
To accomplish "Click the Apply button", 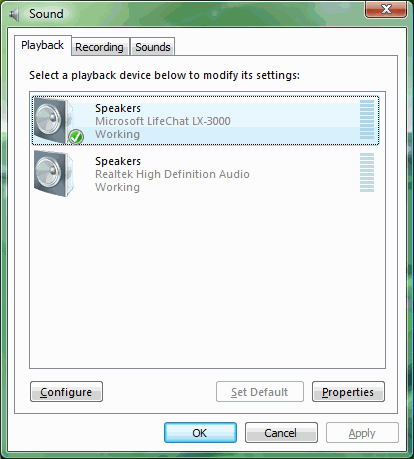I will [x=362, y=433].
